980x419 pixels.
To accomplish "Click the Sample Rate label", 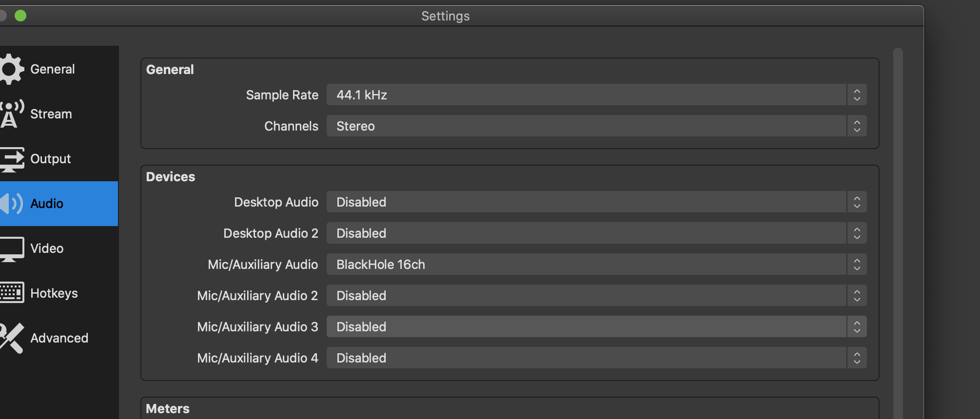I will click(x=282, y=95).
